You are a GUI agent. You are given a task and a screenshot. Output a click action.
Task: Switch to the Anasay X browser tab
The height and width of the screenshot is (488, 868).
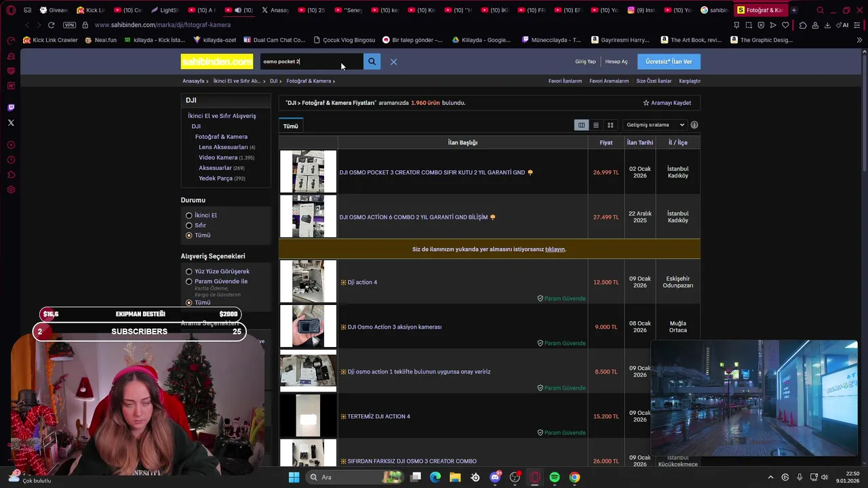pos(275,10)
